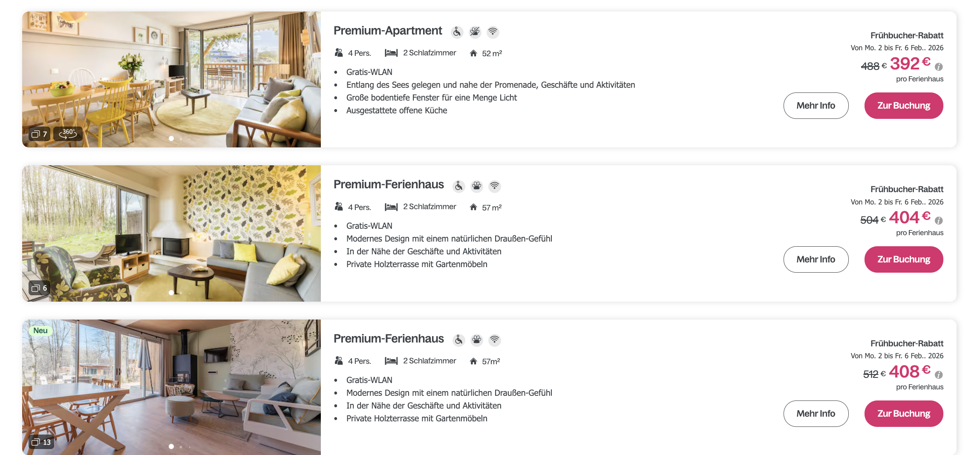980x455 pixels.
Task: Open the 360° view of the Premium-Apartment
Action: 68,134
